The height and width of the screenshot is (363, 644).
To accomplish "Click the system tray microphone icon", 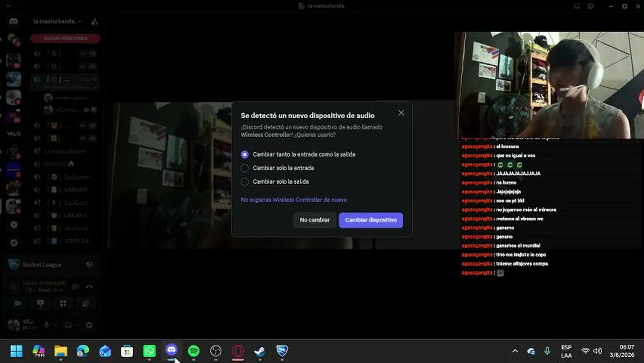I will click(x=548, y=351).
